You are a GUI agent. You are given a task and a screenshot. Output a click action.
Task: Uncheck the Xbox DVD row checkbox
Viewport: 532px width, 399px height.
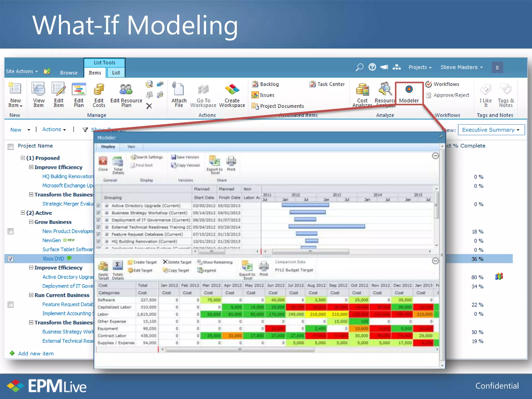point(11,259)
